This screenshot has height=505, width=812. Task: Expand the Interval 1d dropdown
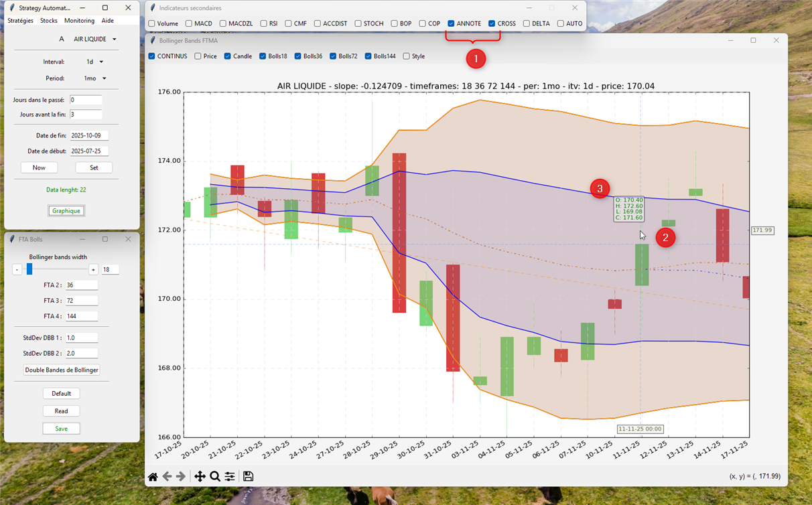click(94, 62)
